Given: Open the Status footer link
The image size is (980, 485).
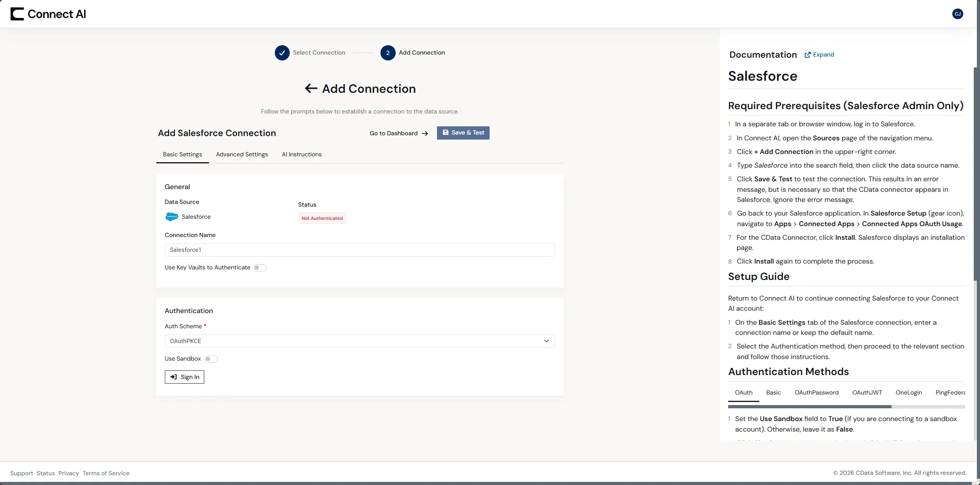Looking at the screenshot, I should (x=46, y=473).
